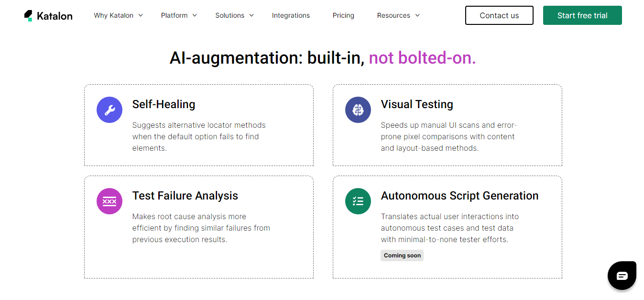
Task: Click the Self-Healing wrench icon
Action: [109, 110]
